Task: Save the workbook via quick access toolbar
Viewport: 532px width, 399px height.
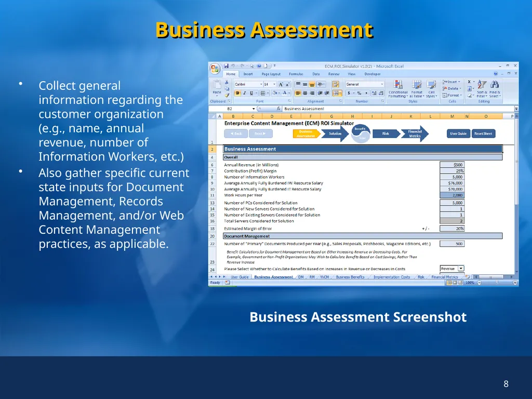Action: click(227, 66)
